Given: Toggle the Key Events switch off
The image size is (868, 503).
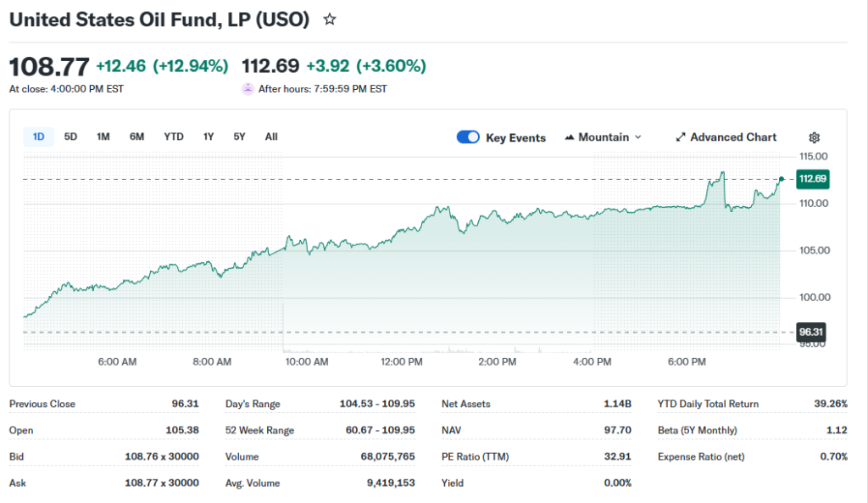Looking at the screenshot, I should [468, 137].
